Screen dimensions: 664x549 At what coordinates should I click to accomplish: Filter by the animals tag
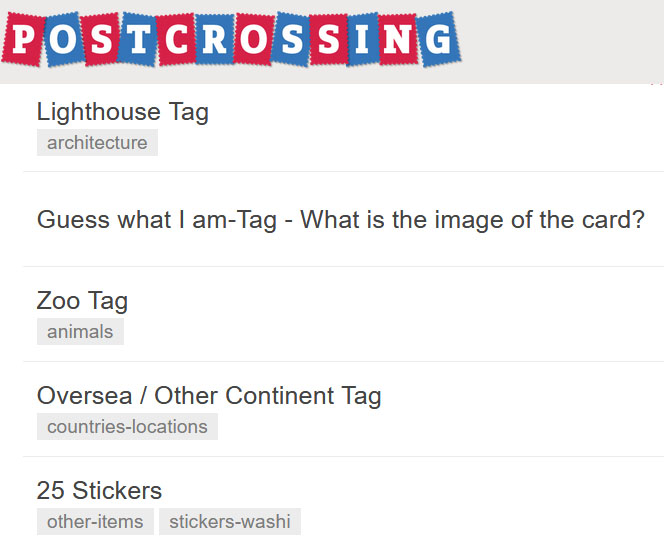click(x=80, y=332)
